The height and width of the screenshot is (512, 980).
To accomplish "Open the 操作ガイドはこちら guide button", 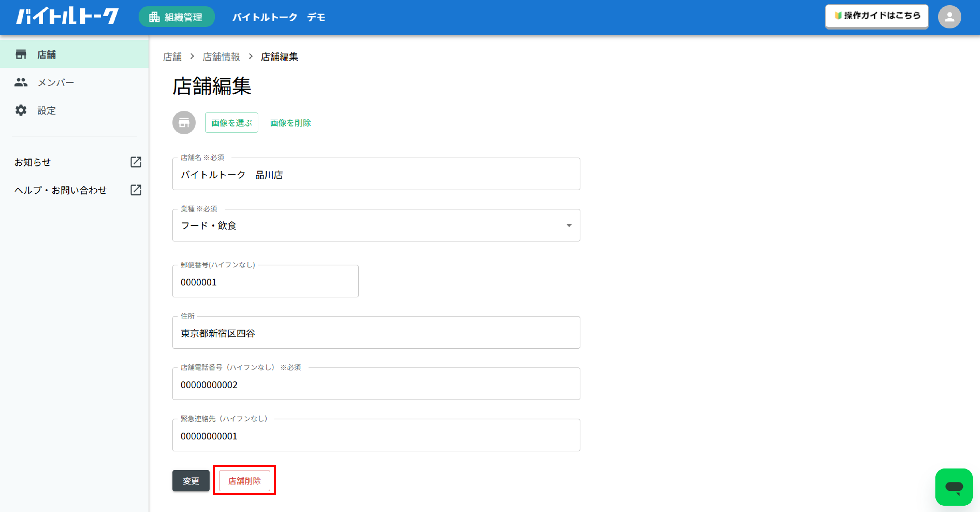I will tap(877, 16).
